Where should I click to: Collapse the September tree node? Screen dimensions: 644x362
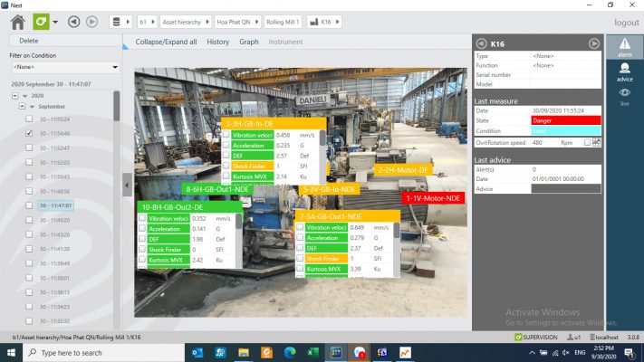pos(22,106)
